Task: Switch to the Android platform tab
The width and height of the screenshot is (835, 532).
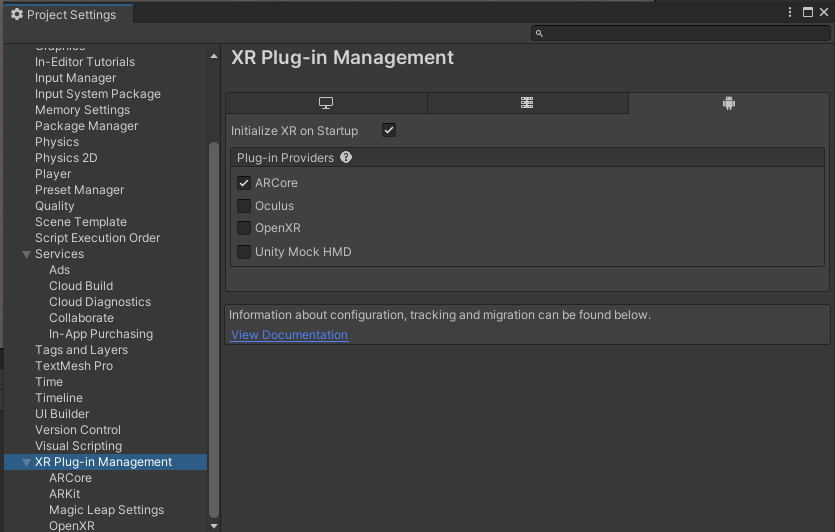Action: pyautogui.click(x=728, y=103)
